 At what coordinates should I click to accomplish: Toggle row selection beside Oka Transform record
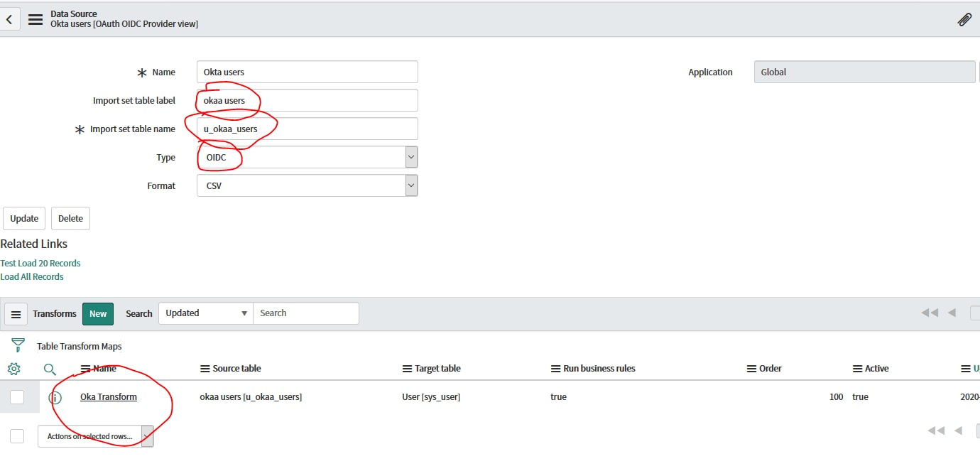pos(16,397)
